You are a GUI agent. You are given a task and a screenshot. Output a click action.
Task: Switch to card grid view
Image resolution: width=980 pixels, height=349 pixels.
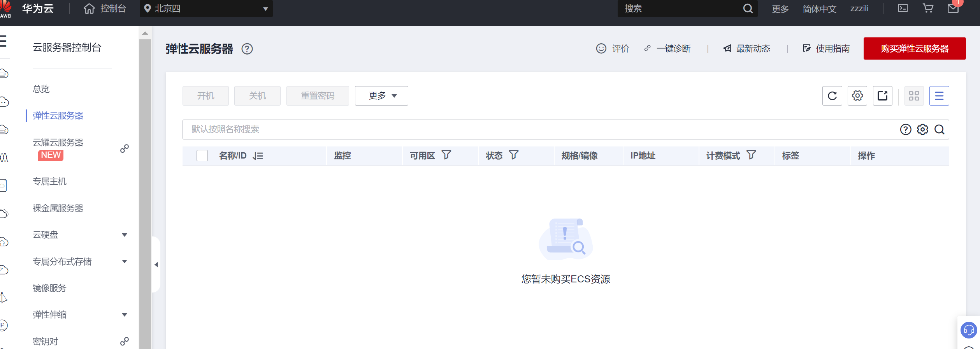(x=914, y=96)
